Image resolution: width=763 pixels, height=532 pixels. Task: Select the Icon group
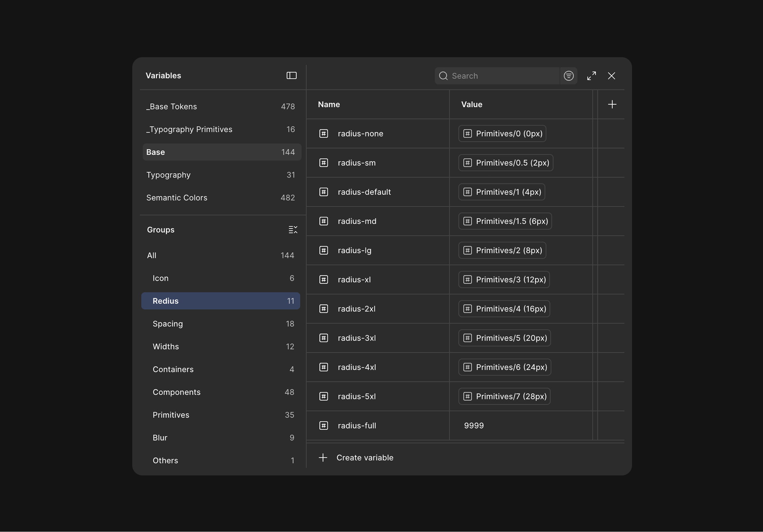[221, 278]
